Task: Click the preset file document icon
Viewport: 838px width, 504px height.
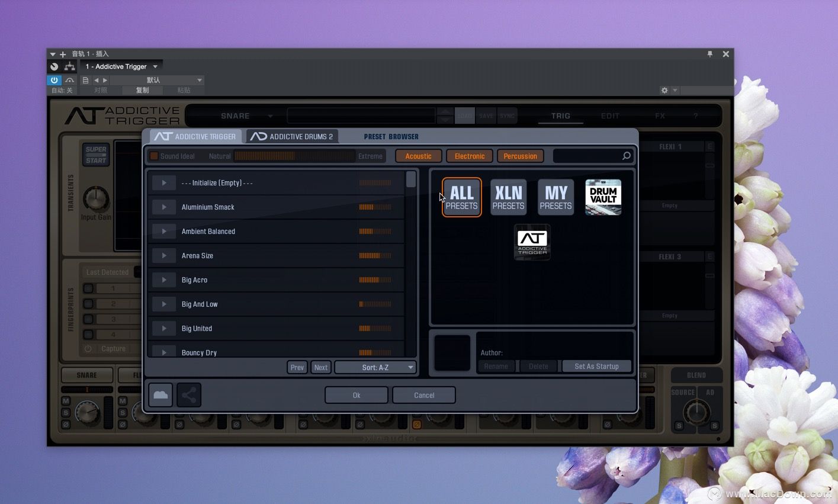Action: coord(85,80)
